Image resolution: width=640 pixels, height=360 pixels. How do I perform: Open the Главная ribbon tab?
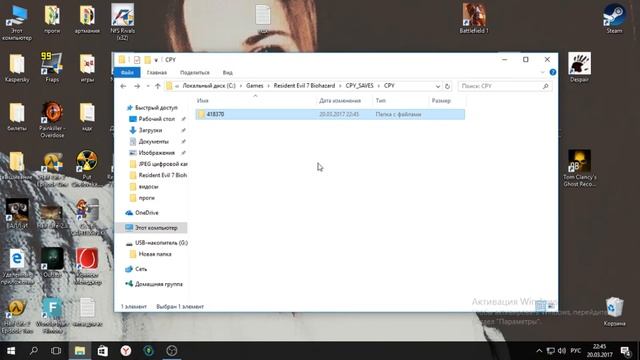(157, 72)
